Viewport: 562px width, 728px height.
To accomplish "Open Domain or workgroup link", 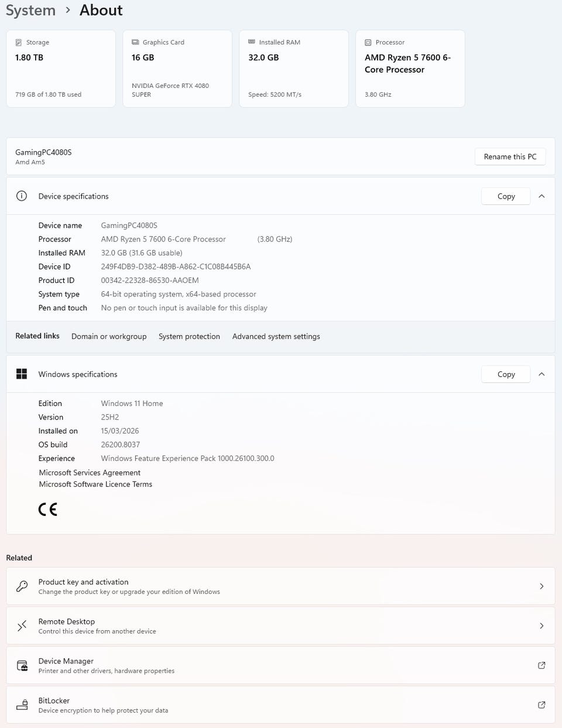I will [109, 336].
